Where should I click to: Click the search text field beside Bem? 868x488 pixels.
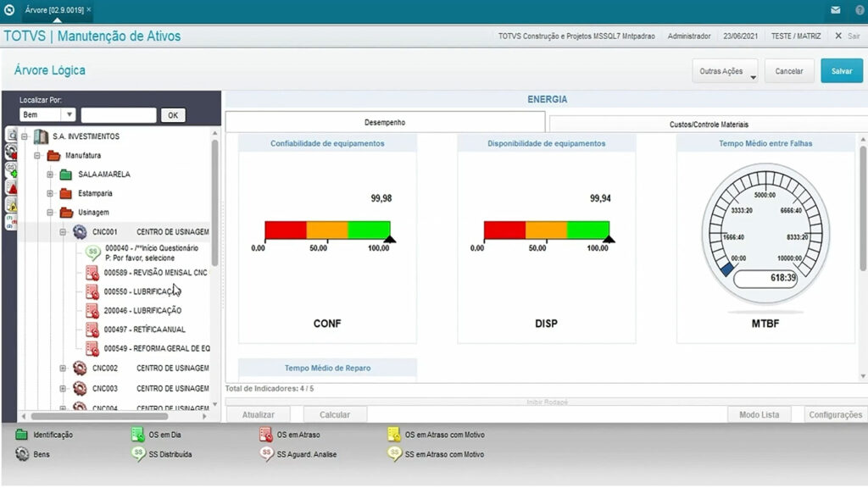pyautogui.click(x=119, y=115)
